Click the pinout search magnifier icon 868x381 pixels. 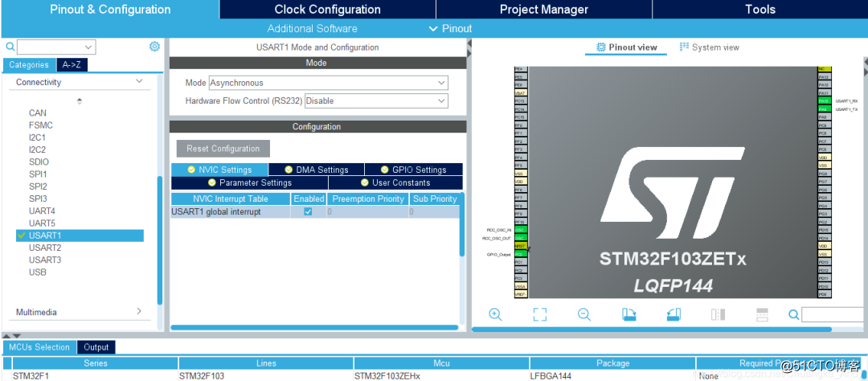point(793,314)
